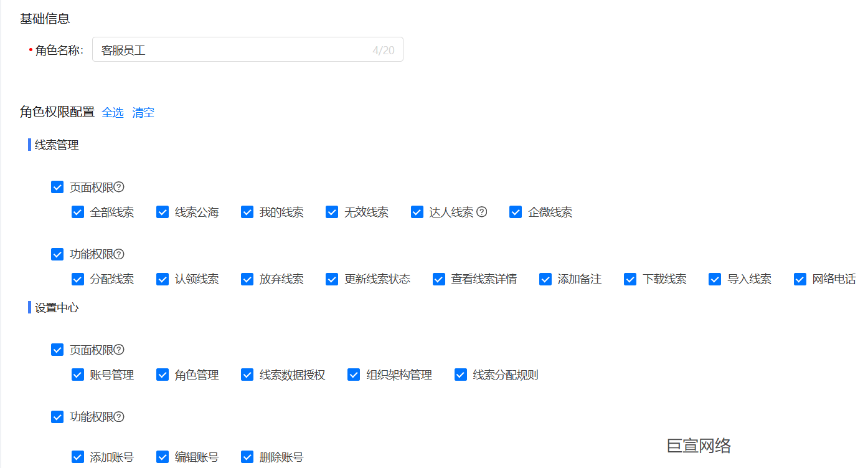Toggle 功能权限 checkbox under 设置中心
This screenshot has height=468, width=868.
click(57, 417)
